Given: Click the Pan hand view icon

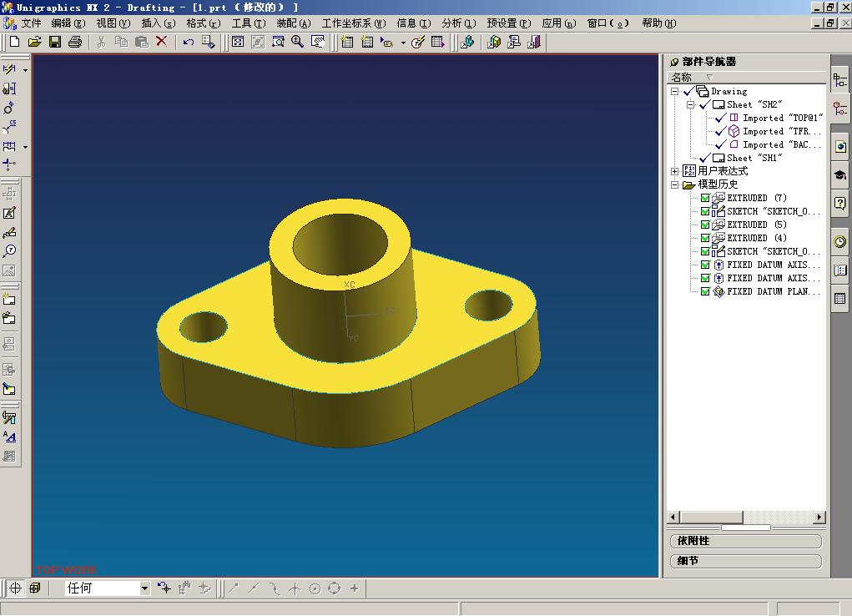Looking at the screenshot, I should pyautogui.click(x=318, y=42).
